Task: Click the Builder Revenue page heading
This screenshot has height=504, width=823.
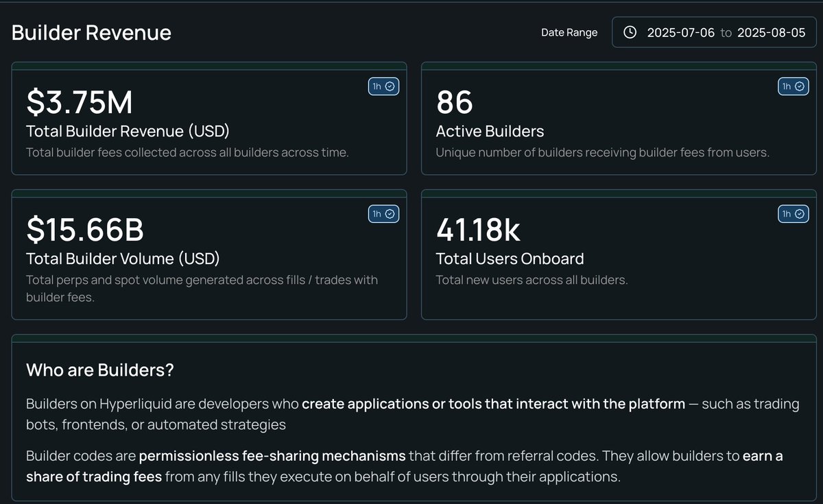Action: pos(91,32)
